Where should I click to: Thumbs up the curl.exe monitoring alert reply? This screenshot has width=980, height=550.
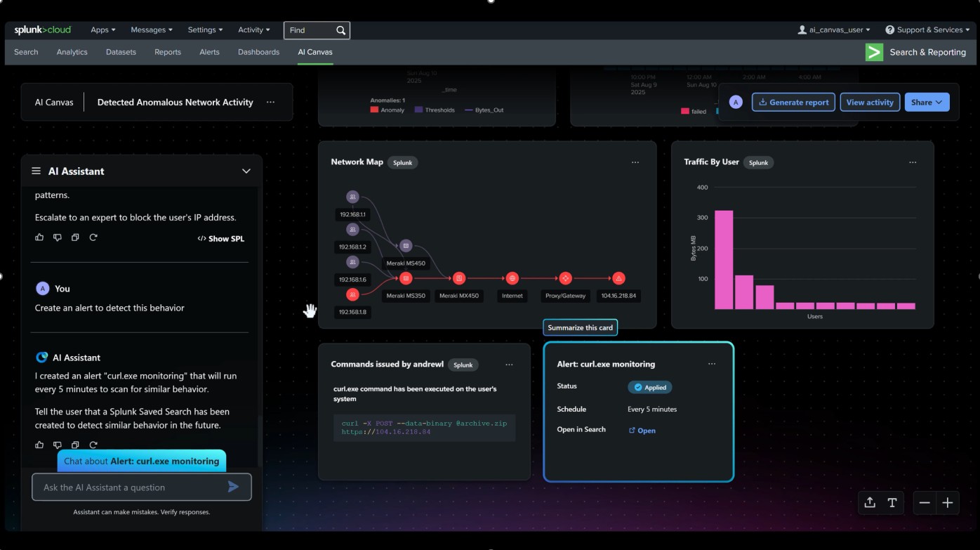point(39,445)
